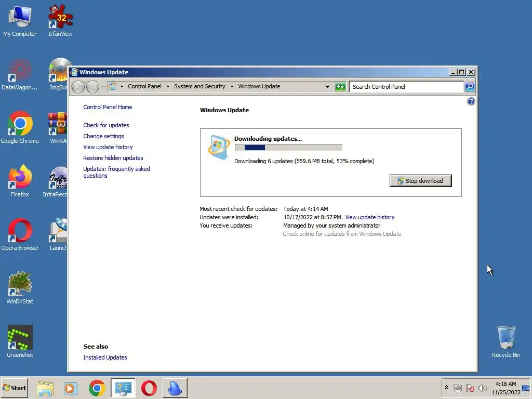
Task: Click the search magnifier button
Action: (x=470, y=87)
